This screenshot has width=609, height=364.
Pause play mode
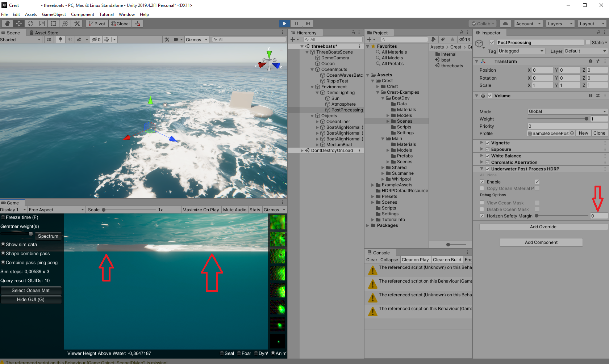(296, 23)
